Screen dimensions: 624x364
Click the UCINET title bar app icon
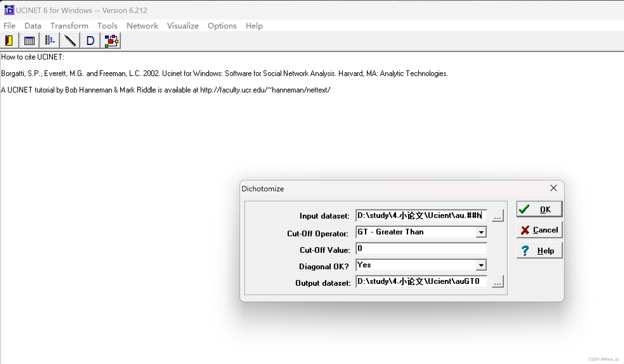9,10
